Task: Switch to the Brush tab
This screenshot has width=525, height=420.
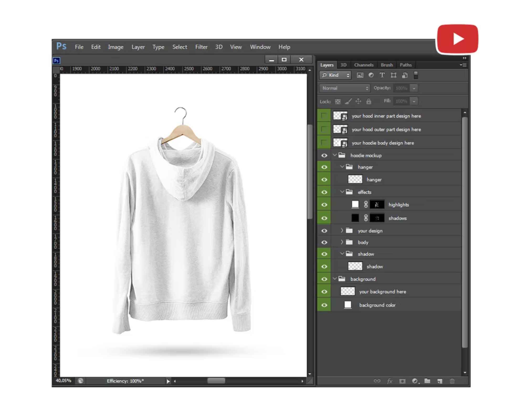Action: coord(387,65)
